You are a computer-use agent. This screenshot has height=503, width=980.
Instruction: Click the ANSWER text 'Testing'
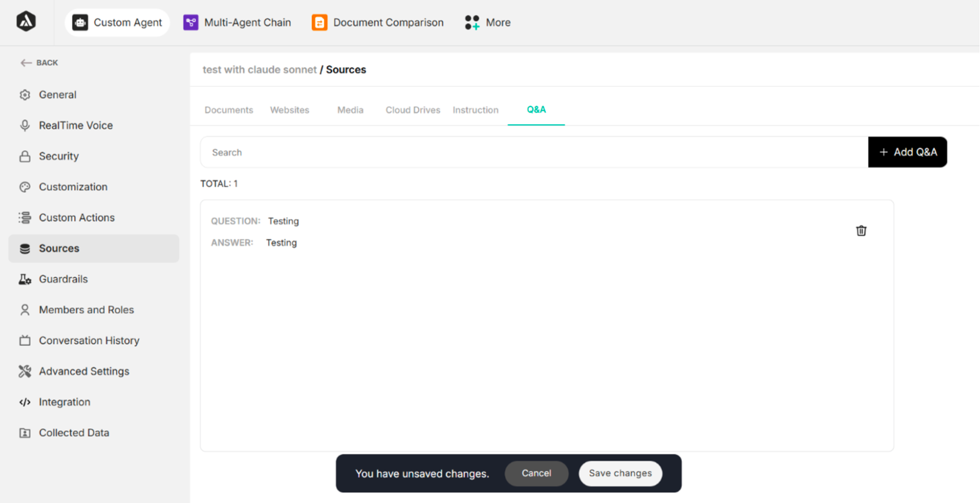[x=281, y=243]
